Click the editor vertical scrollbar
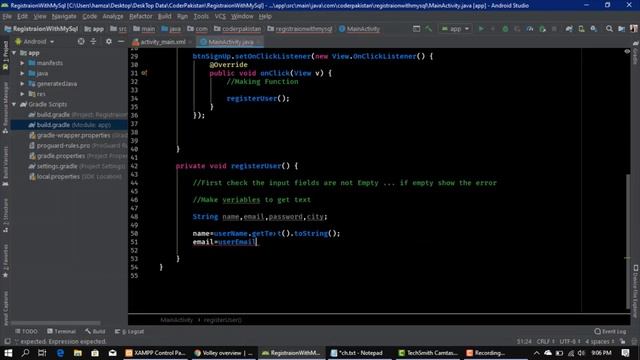The image size is (640, 360). coord(627,241)
